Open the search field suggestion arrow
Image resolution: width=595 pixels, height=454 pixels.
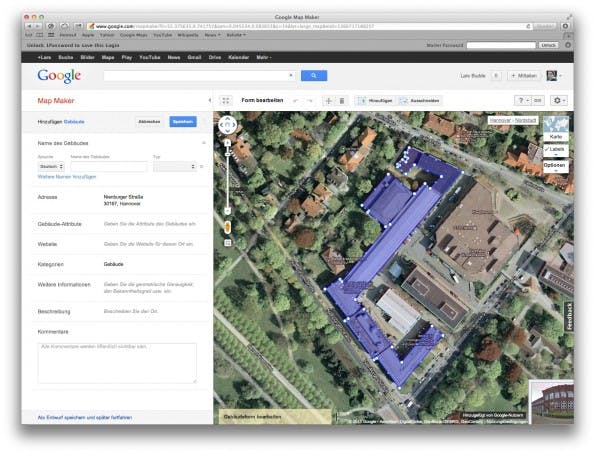pos(291,76)
